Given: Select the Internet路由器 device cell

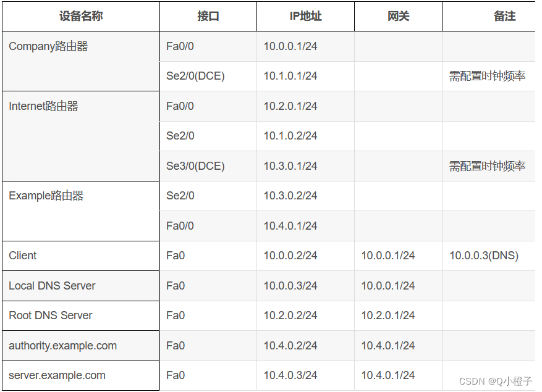Looking at the screenshot, I should pos(81,136).
